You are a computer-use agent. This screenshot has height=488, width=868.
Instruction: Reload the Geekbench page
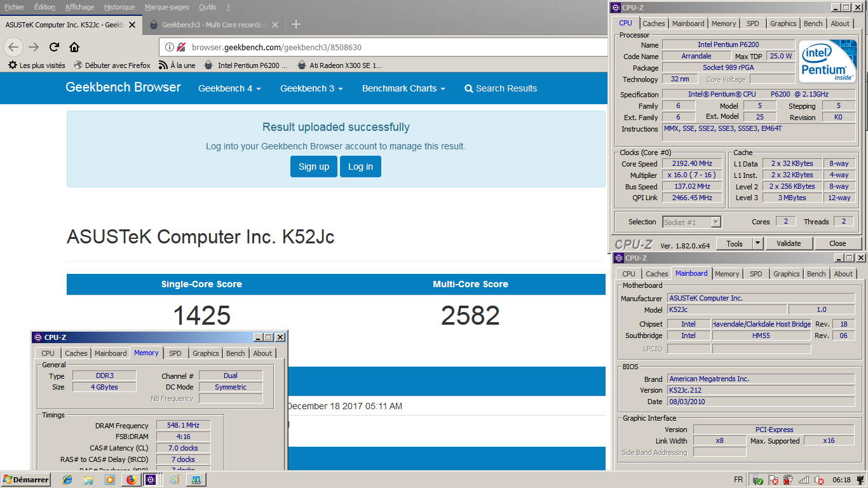point(54,47)
